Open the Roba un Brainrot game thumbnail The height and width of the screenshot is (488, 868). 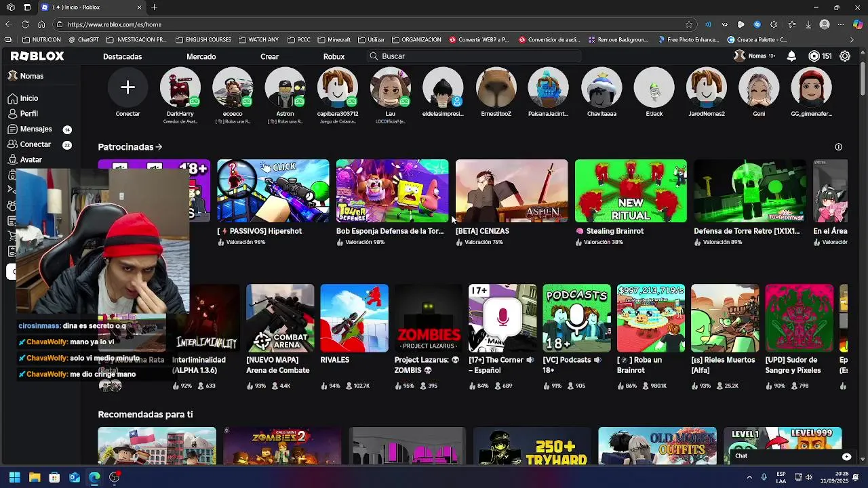point(651,318)
